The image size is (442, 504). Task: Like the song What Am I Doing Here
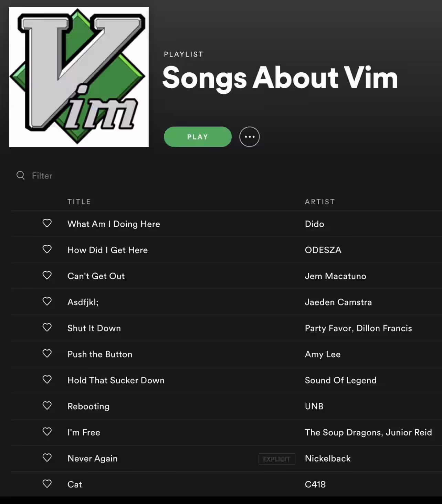(47, 223)
